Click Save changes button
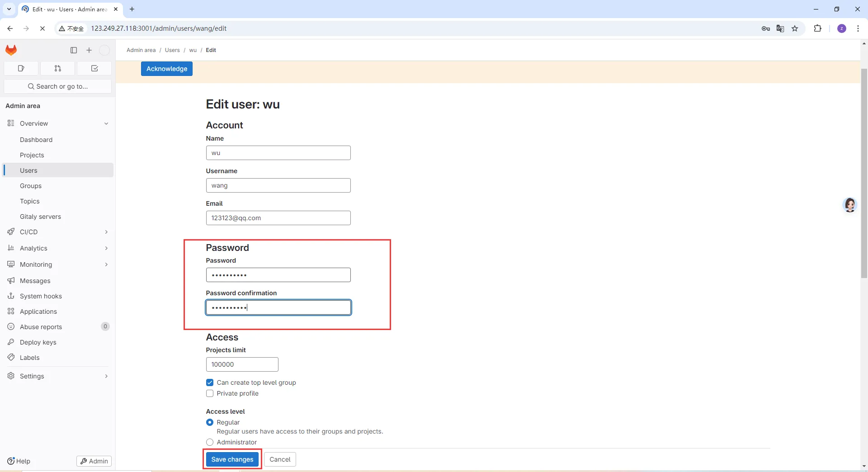This screenshot has height=472, width=868. coord(232,459)
